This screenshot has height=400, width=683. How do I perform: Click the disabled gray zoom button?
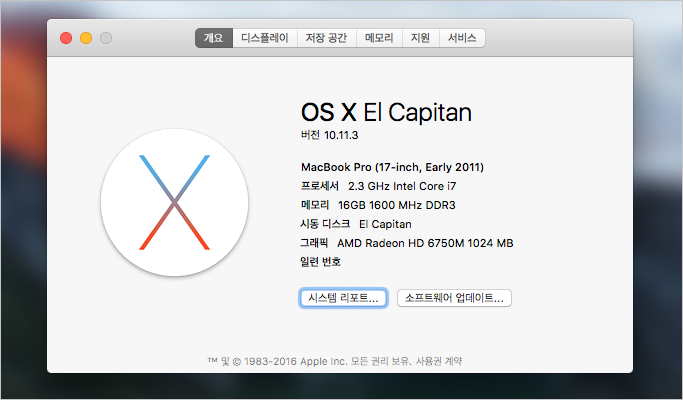coord(106,38)
